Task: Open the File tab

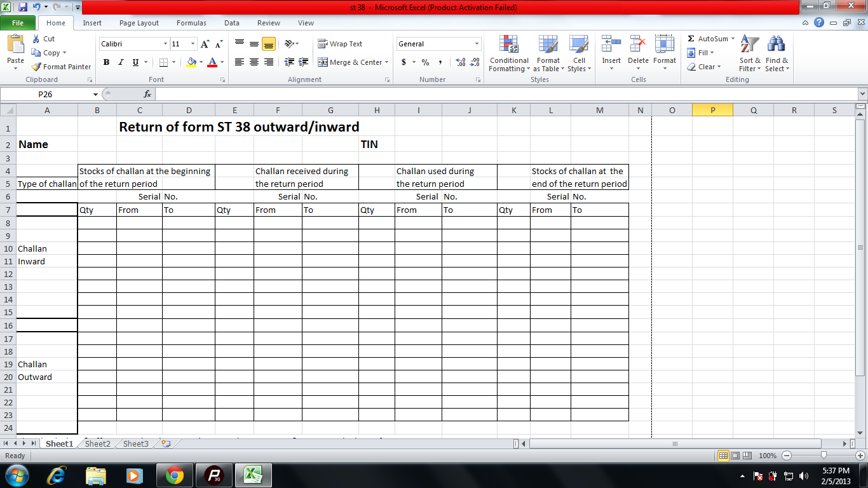Action: point(18,23)
